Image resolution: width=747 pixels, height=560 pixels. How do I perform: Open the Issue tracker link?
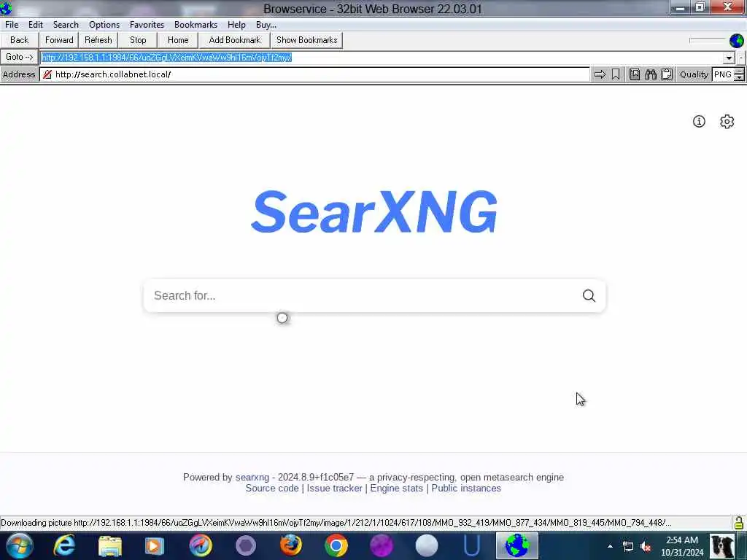[x=334, y=488]
